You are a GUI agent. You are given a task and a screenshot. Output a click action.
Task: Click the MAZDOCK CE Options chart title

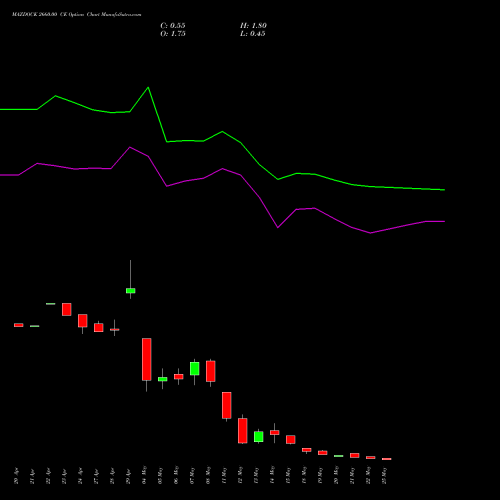click(77, 15)
